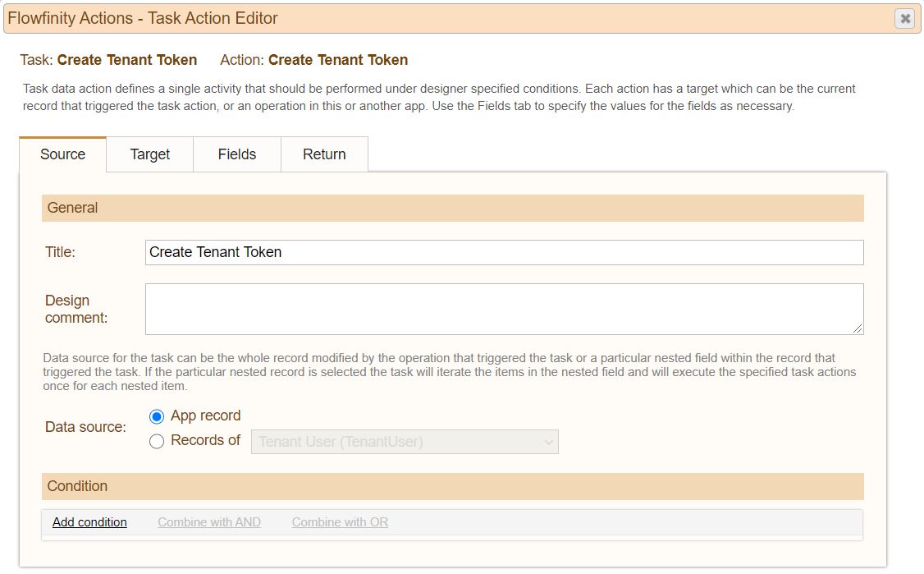Click the task name 'Create Tenant Token' in the header
The height and width of the screenshot is (574, 924).
(x=126, y=60)
